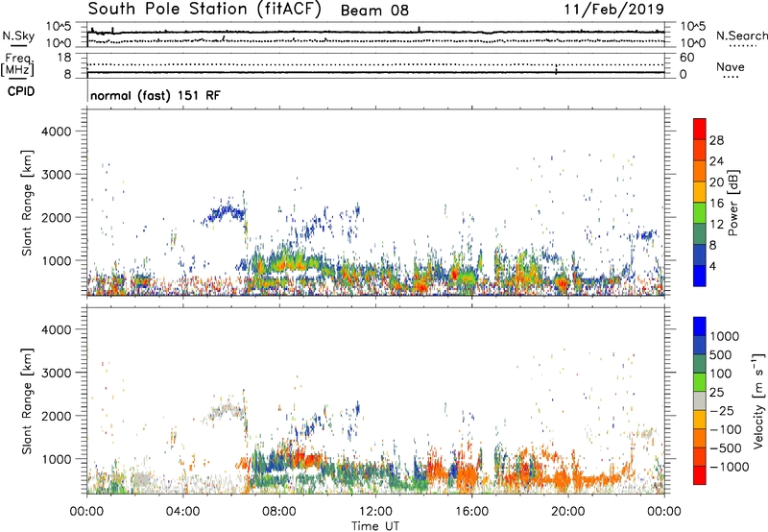Click the "1000" tick on the velocity panel axis
Screen dimensions: 768x532
click(x=56, y=459)
